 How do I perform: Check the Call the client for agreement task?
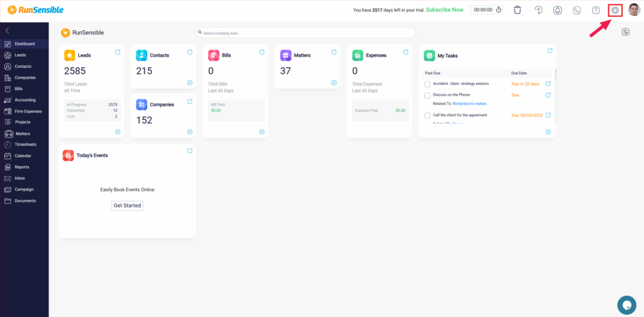tap(428, 116)
